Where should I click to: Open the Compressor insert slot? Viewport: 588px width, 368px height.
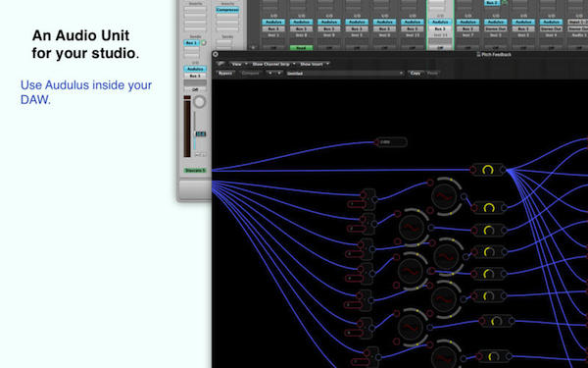click(x=227, y=10)
